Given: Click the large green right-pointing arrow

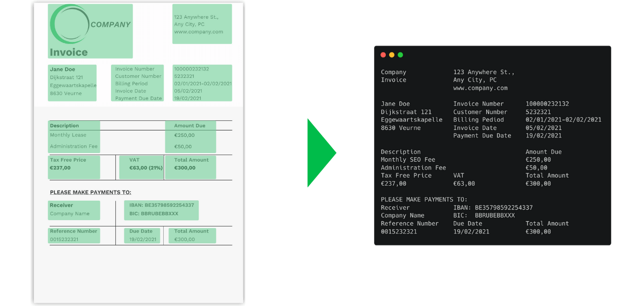Looking at the screenshot, I should pos(320,153).
